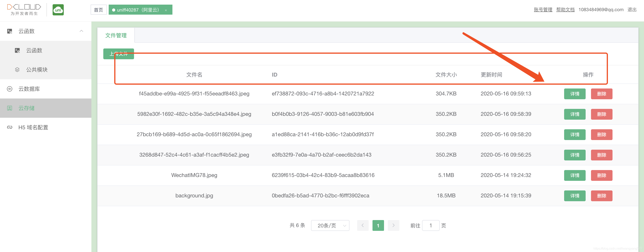
Task: Click the 更新时间 column header
Action: pyautogui.click(x=491, y=75)
